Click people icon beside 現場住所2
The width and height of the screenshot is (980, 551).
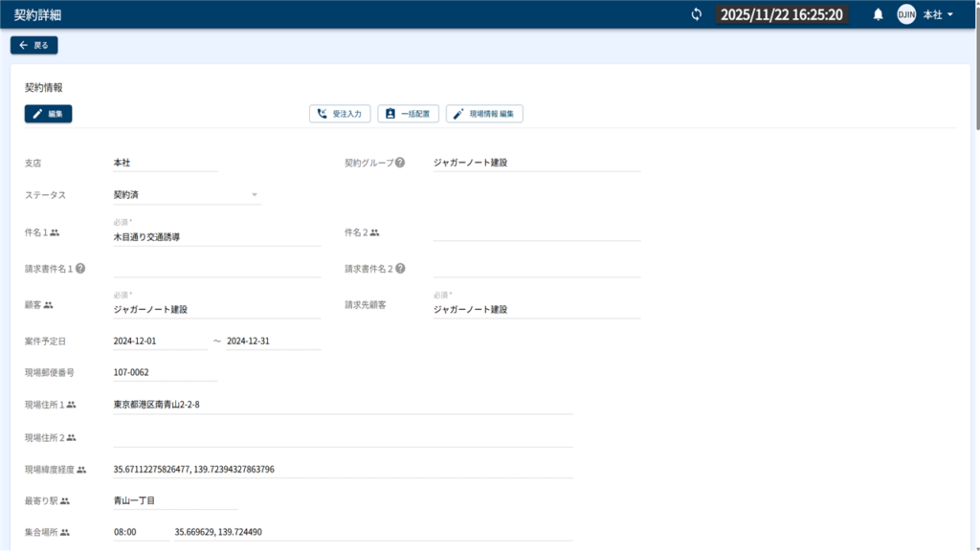pyautogui.click(x=71, y=437)
